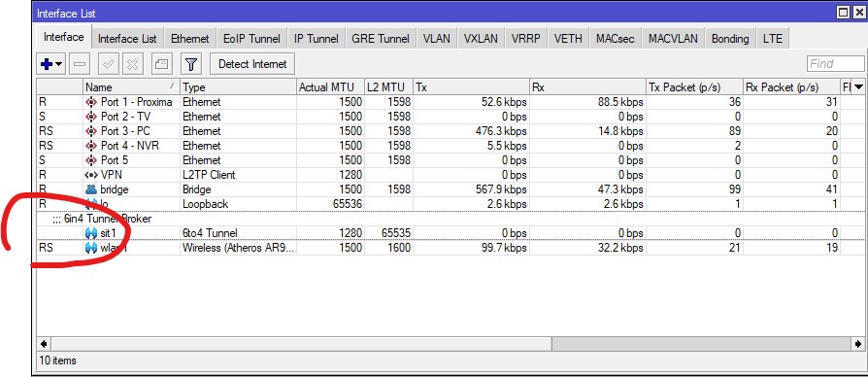
Task: Click the blue plus Add icon
Action: tap(47, 64)
